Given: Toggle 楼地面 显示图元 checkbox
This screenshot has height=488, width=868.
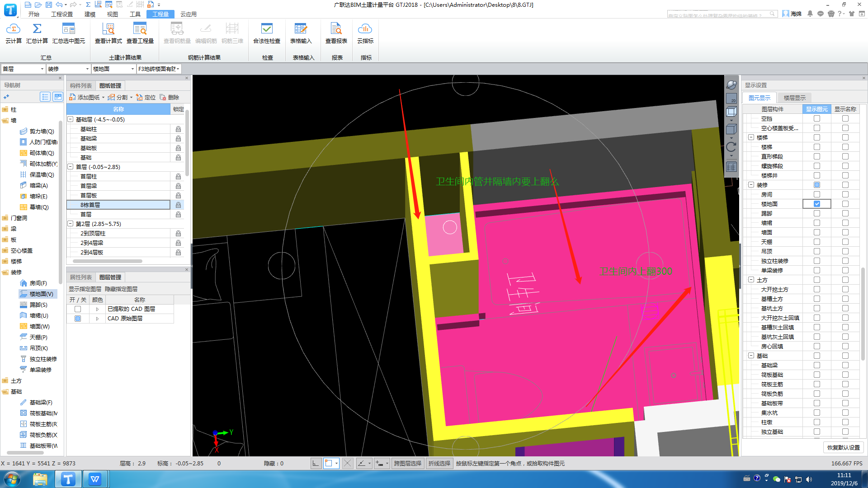Looking at the screenshot, I should (x=817, y=204).
